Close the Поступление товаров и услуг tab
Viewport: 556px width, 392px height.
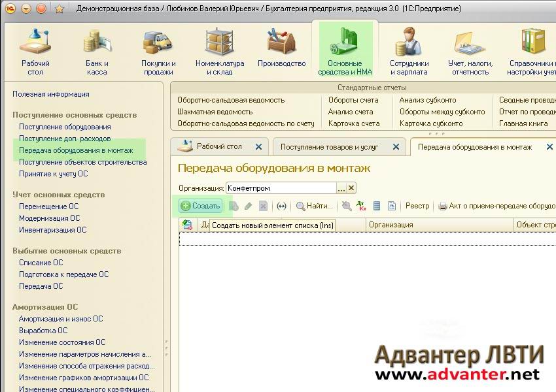[396, 146]
